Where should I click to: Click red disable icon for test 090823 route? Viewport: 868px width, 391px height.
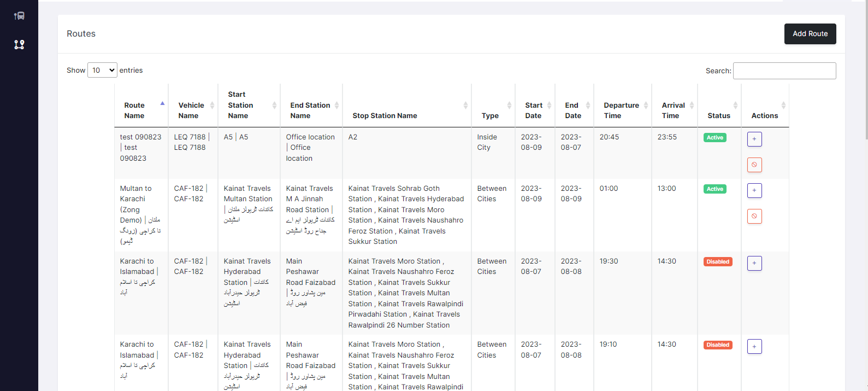(x=754, y=165)
